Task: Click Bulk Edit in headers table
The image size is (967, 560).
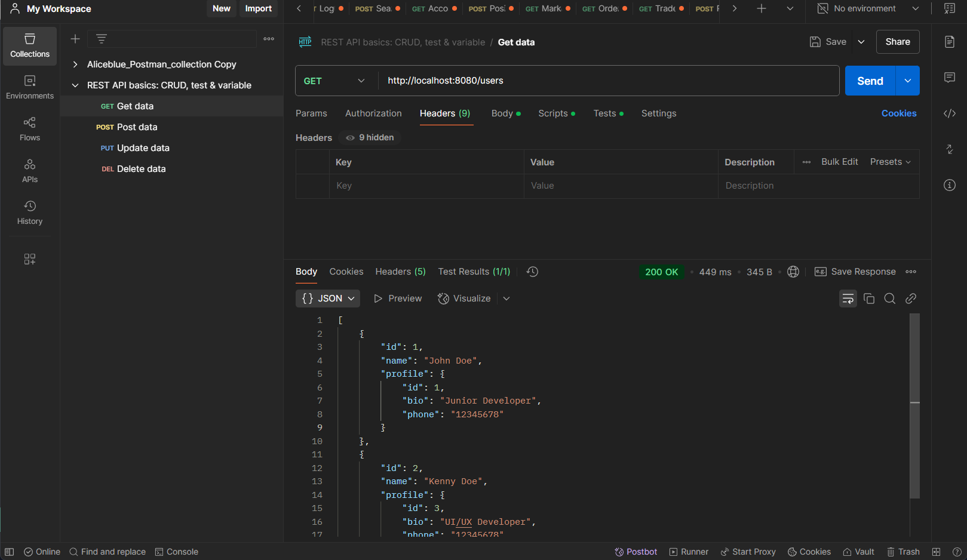Action: tap(839, 162)
